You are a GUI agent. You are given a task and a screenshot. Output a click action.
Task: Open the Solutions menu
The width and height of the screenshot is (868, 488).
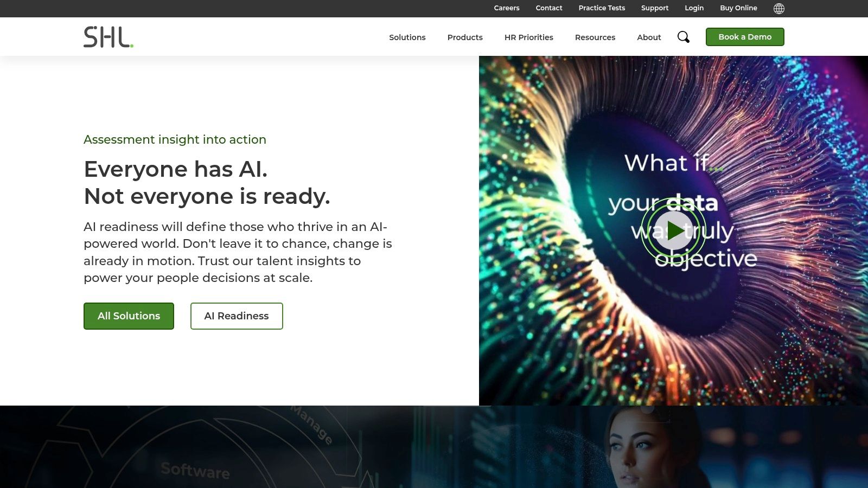tap(407, 37)
